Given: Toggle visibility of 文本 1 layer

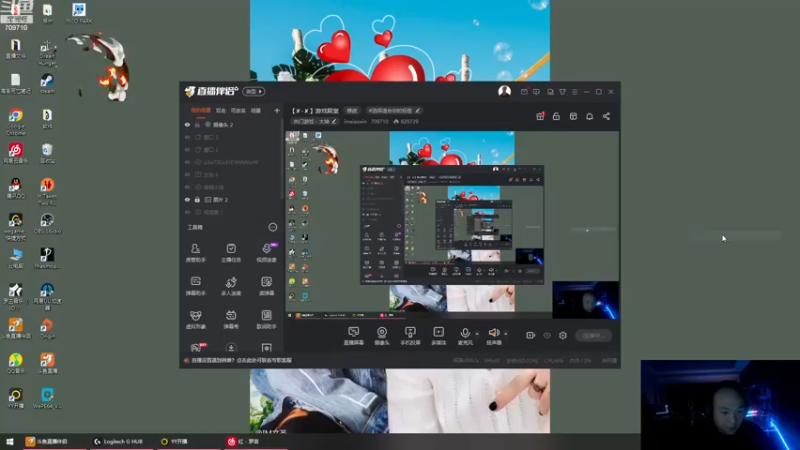Looking at the screenshot, I should pyautogui.click(x=187, y=174).
